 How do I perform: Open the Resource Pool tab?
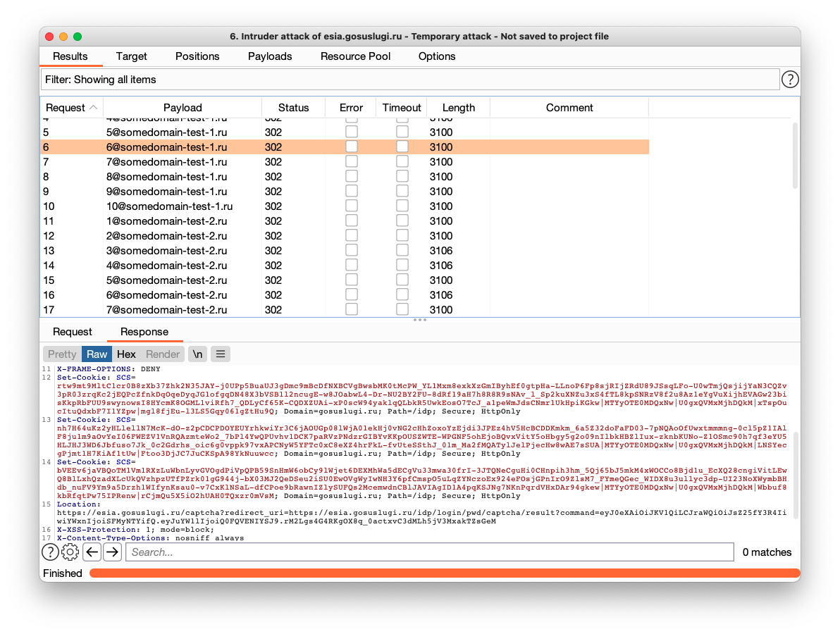tap(355, 56)
